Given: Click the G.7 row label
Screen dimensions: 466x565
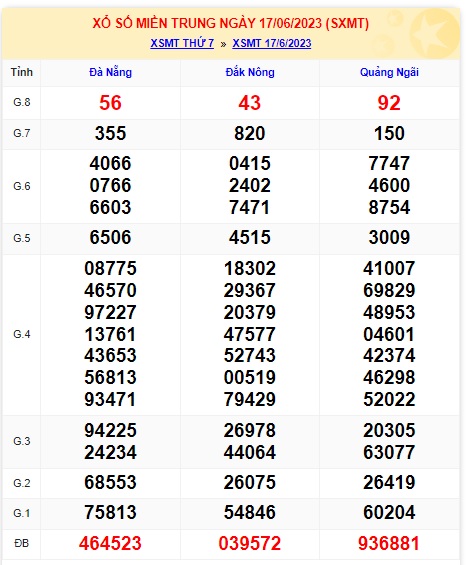Looking at the screenshot, I should click(x=22, y=133).
